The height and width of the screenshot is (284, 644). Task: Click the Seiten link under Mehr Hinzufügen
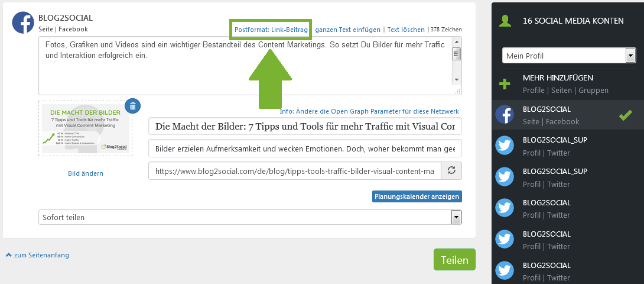click(561, 90)
